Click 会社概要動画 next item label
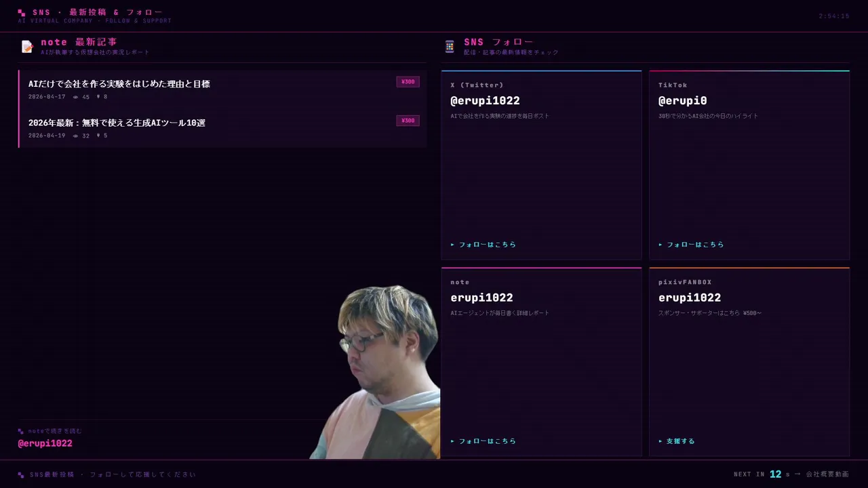This screenshot has width=868, height=488. (827, 474)
